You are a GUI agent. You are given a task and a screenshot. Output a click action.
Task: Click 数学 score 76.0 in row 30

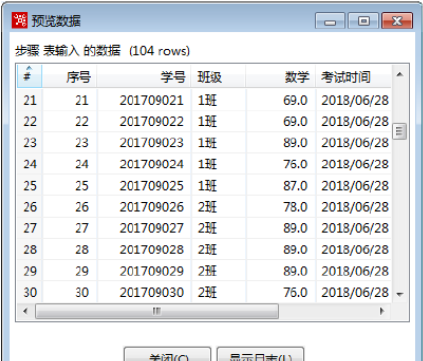tap(281, 292)
